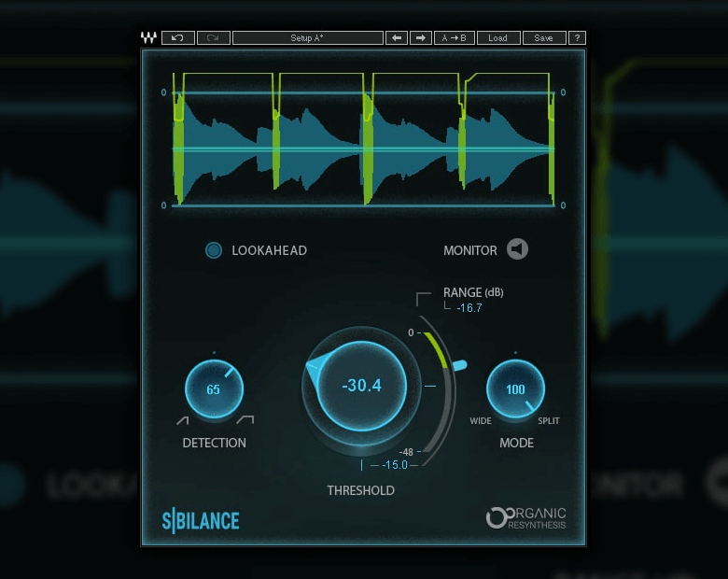This screenshot has width=728, height=579.
Task: Go to the next preset arrow
Action: [421, 37]
